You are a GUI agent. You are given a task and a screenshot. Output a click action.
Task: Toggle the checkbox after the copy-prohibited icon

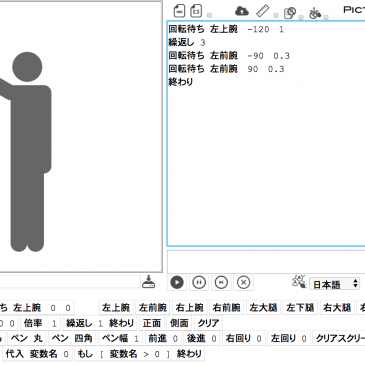(x=301, y=17)
